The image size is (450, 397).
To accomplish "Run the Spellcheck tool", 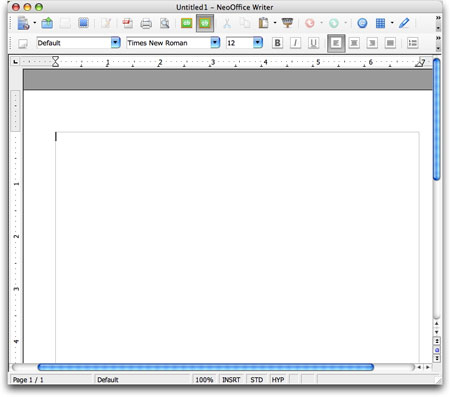I will click(187, 23).
